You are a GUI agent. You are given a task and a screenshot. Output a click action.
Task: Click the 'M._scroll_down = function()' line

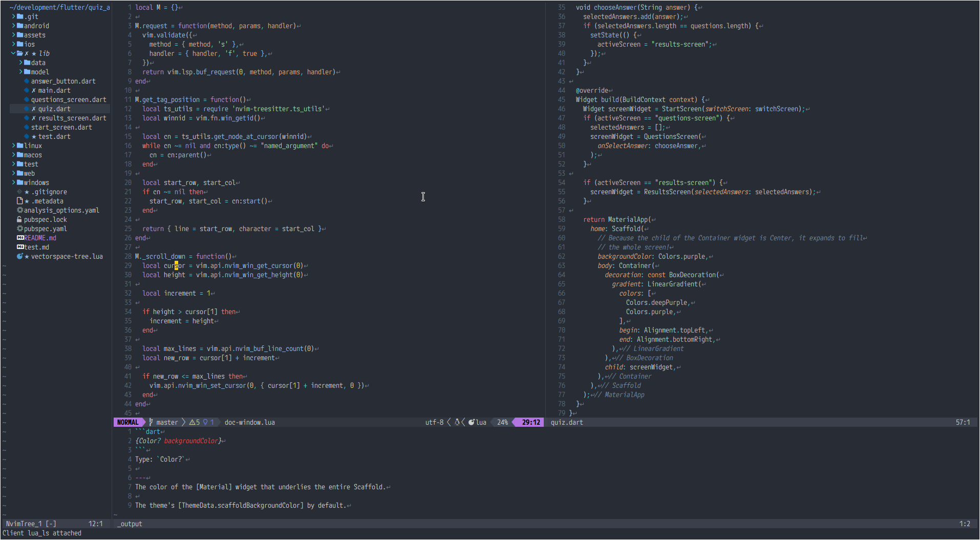pos(183,256)
